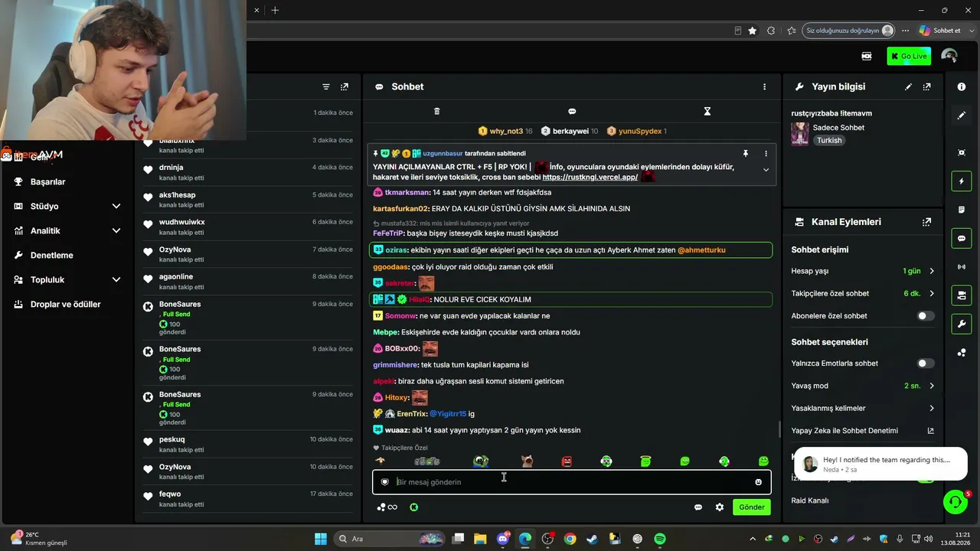Open the Windows Start menu

point(321,539)
